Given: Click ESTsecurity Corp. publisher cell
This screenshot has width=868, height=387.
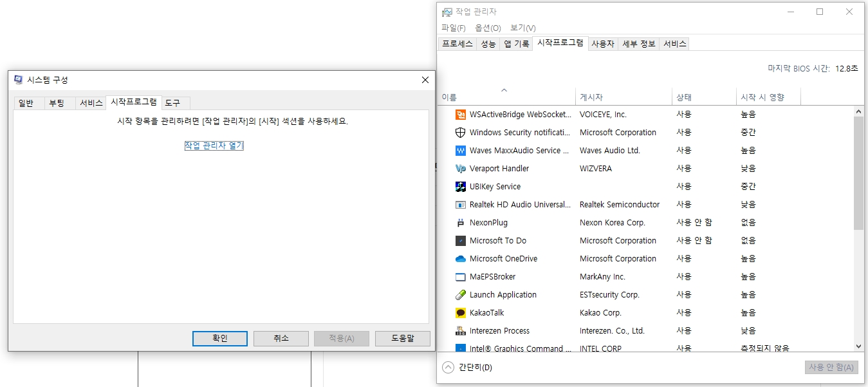Looking at the screenshot, I should (609, 295).
